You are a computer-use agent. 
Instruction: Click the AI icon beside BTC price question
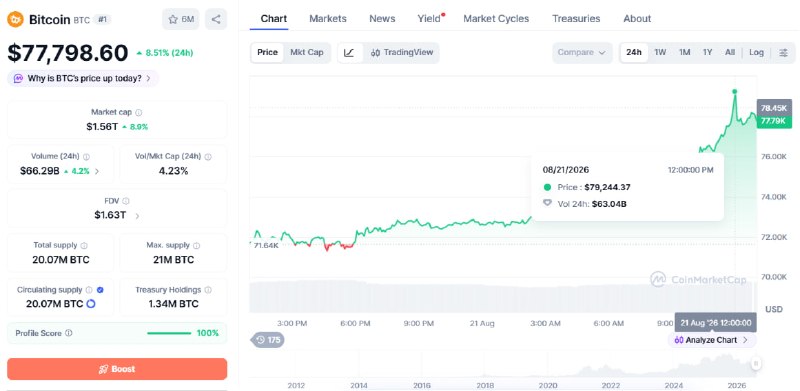[18, 79]
